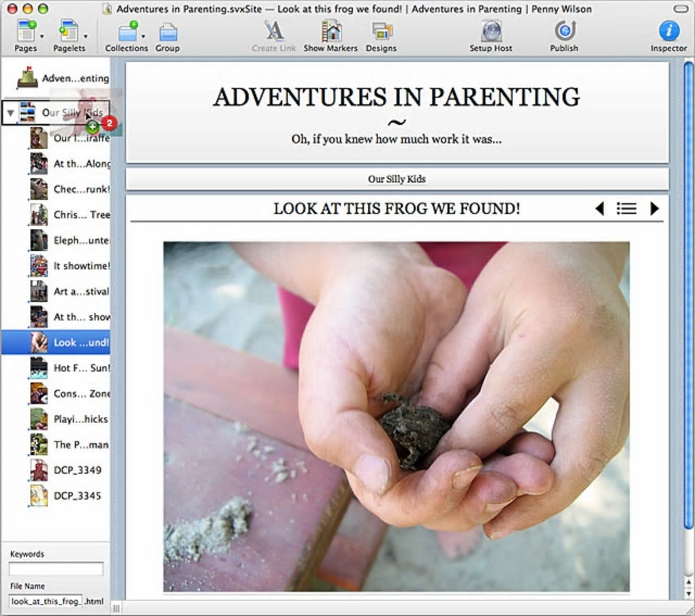Image resolution: width=695 pixels, height=616 pixels.
Task: Go to the next page arrow
Action: pyautogui.click(x=654, y=209)
